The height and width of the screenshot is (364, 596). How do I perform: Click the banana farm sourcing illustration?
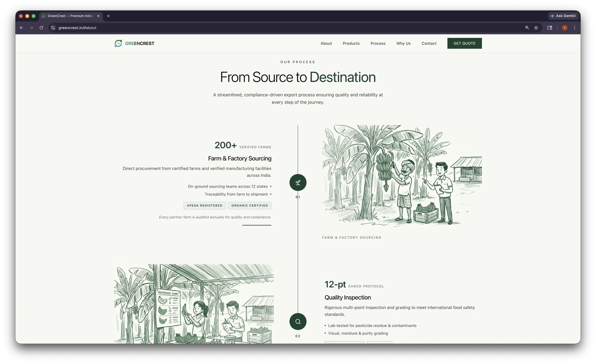[402, 176]
